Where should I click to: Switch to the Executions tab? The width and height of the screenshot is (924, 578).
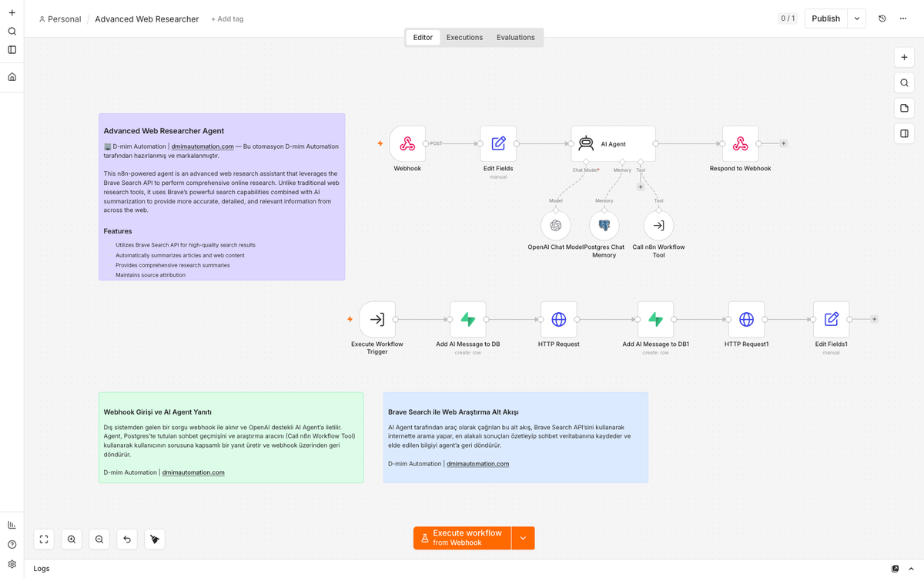465,38
